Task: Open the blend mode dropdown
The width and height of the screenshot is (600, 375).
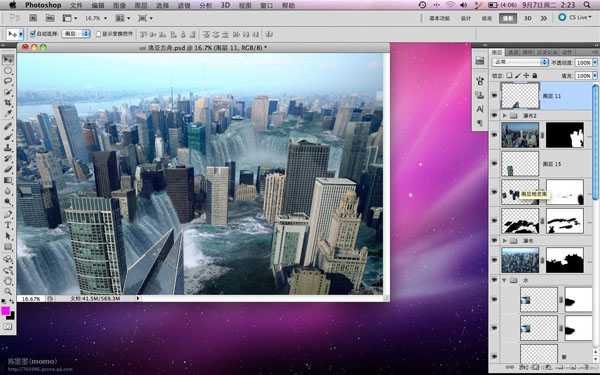Action: coord(520,62)
